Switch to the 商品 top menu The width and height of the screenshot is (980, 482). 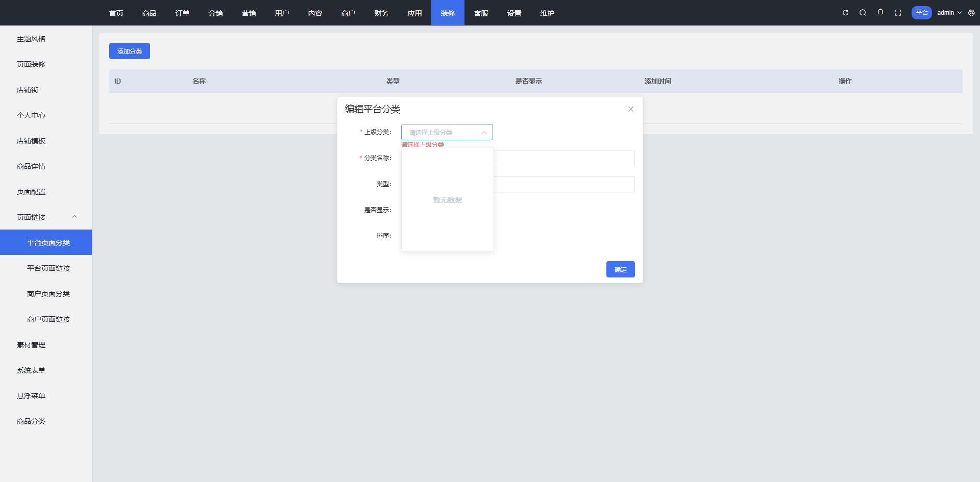coord(149,13)
